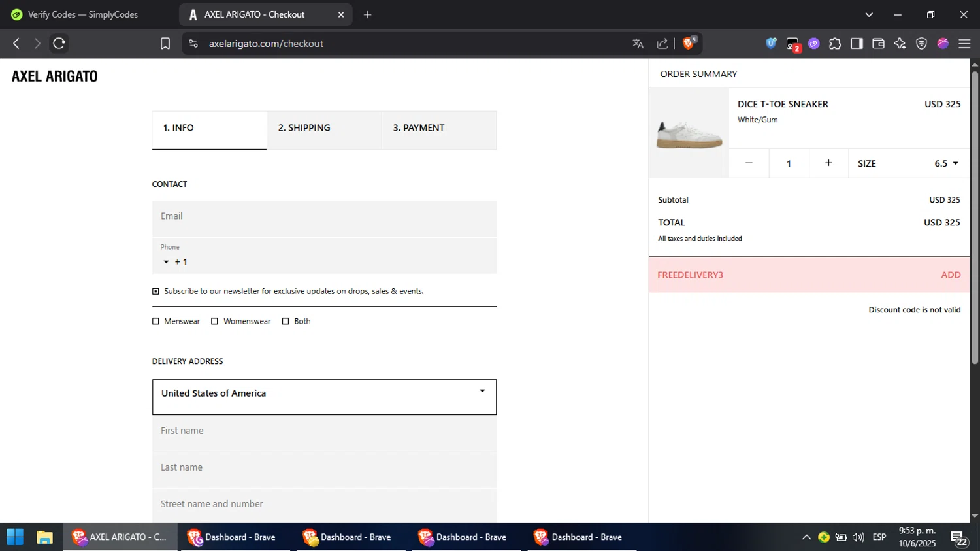Open the notification center with 22 badge
The height and width of the screenshot is (551, 980).
coord(960,539)
